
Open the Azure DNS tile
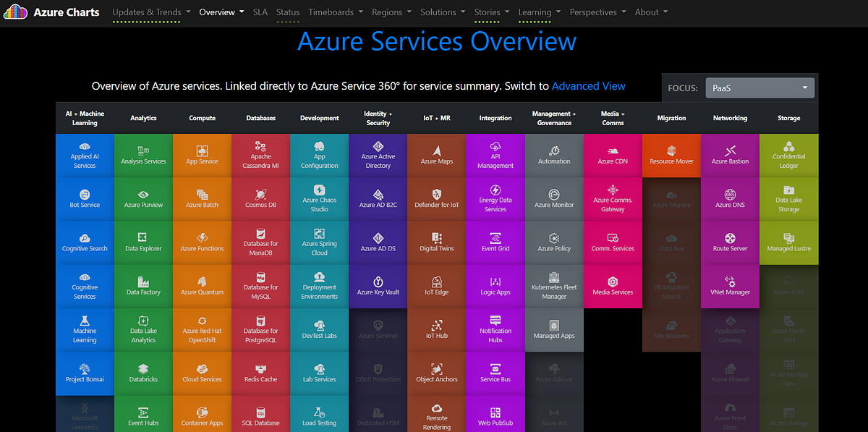[730, 199]
